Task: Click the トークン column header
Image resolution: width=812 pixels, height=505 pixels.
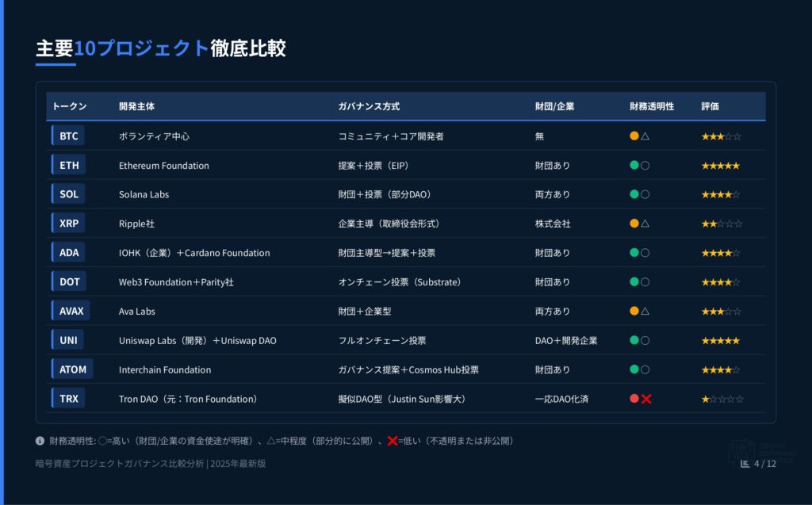Action: 70,106
